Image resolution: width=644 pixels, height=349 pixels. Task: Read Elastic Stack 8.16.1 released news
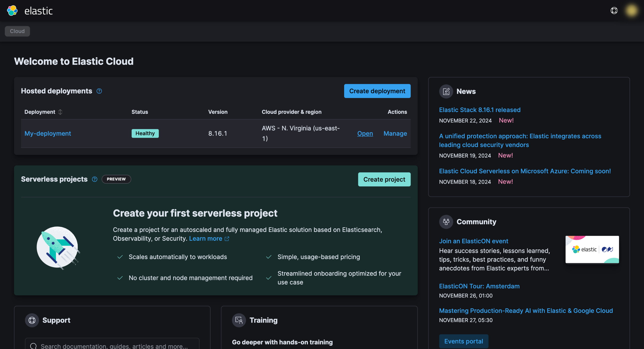pyautogui.click(x=479, y=110)
